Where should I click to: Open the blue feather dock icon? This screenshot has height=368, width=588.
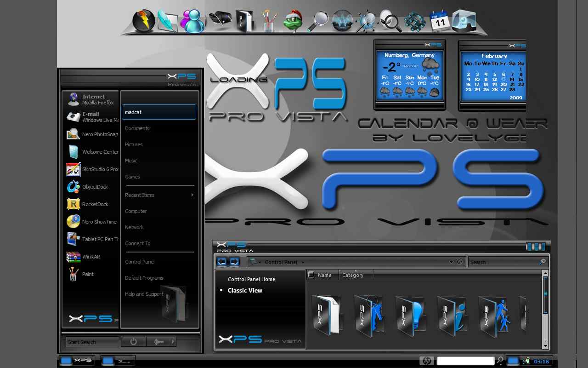(x=168, y=21)
